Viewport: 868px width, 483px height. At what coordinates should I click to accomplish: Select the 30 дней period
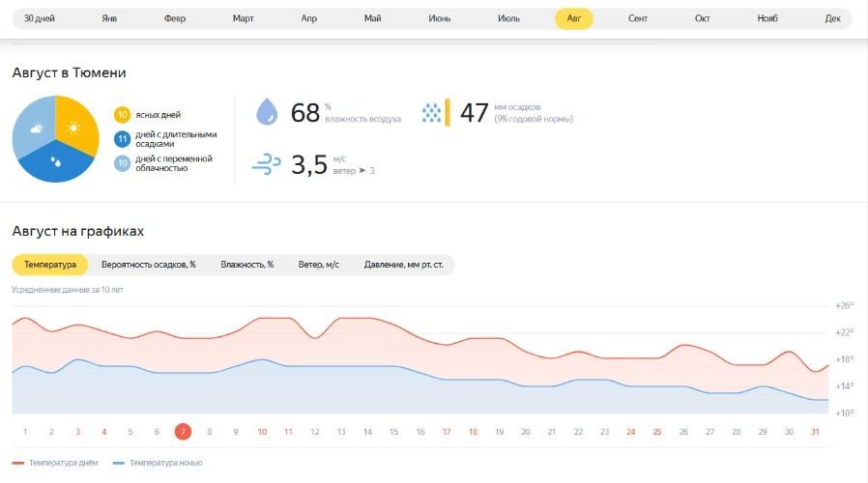(40, 18)
